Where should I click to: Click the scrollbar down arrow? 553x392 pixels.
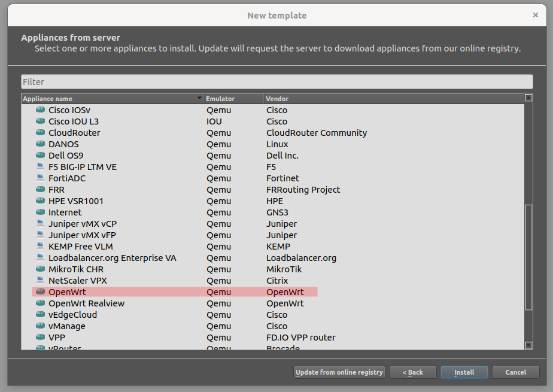pos(528,345)
